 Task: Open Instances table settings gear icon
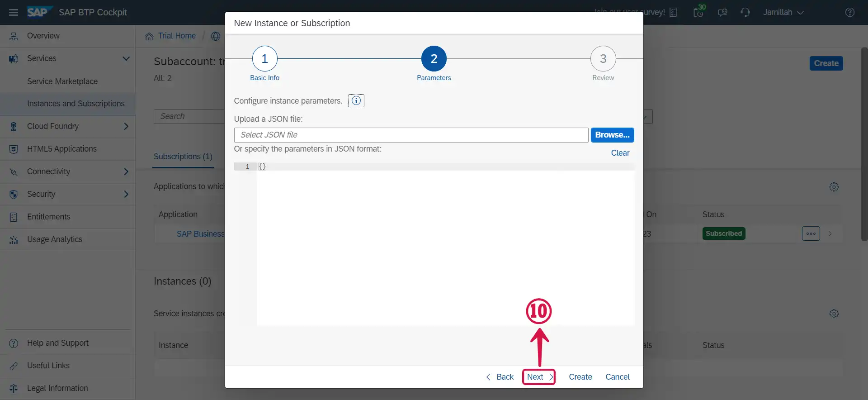(834, 314)
